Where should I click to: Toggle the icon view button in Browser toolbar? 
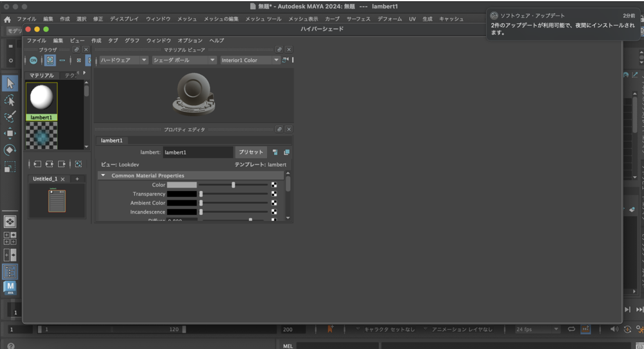[x=50, y=61]
